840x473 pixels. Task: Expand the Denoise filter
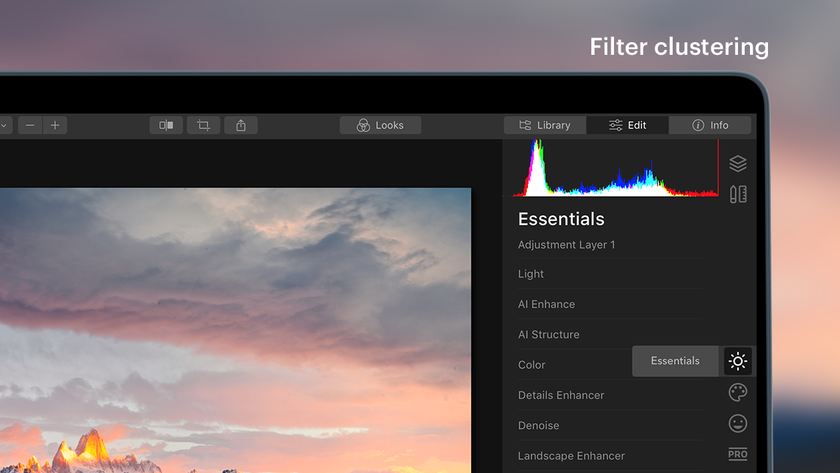(610, 425)
